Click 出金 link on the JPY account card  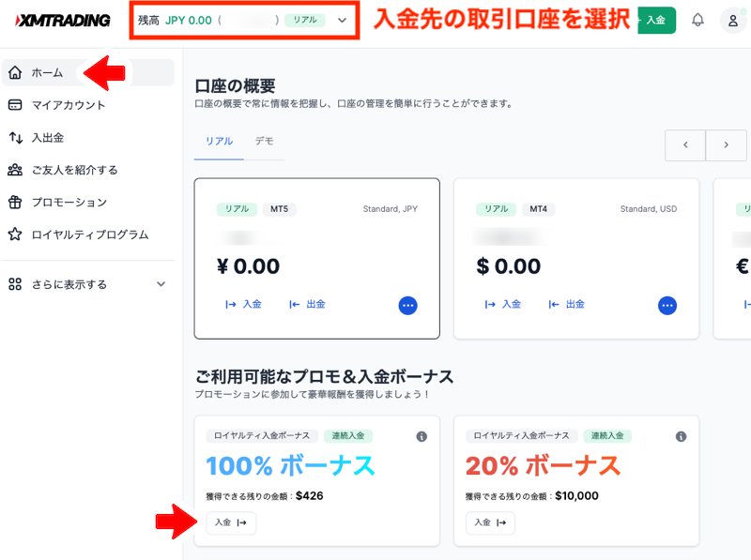click(308, 305)
